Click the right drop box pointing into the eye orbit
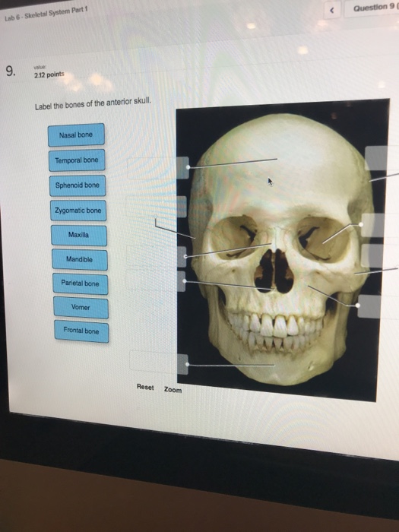 [380, 225]
